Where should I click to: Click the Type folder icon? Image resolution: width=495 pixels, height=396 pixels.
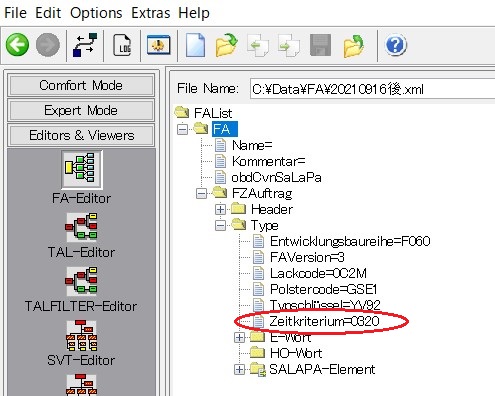239,224
